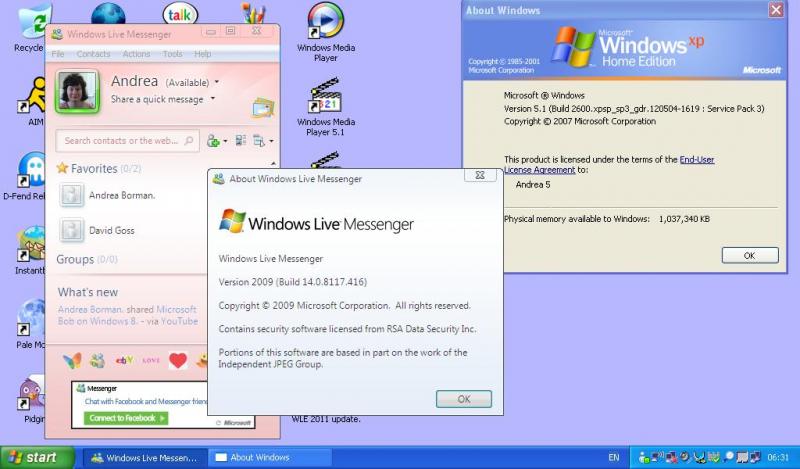Open the Actions menu in Messenger
This screenshot has height=469, width=800.
coord(136,54)
